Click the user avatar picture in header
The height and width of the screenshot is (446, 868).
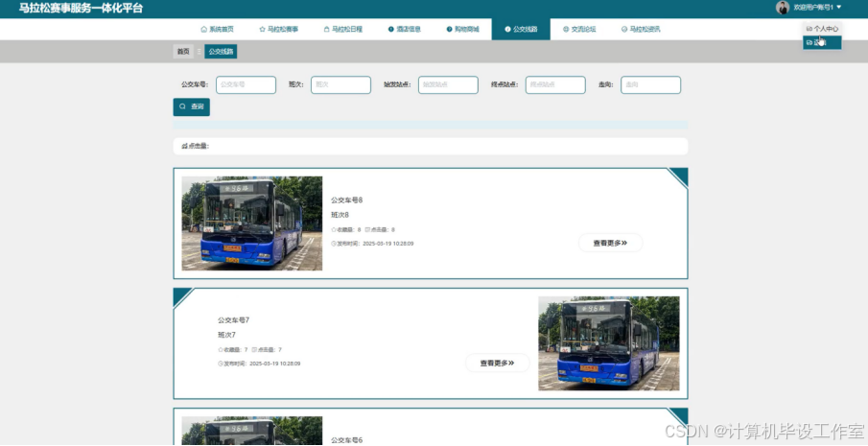[783, 8]
